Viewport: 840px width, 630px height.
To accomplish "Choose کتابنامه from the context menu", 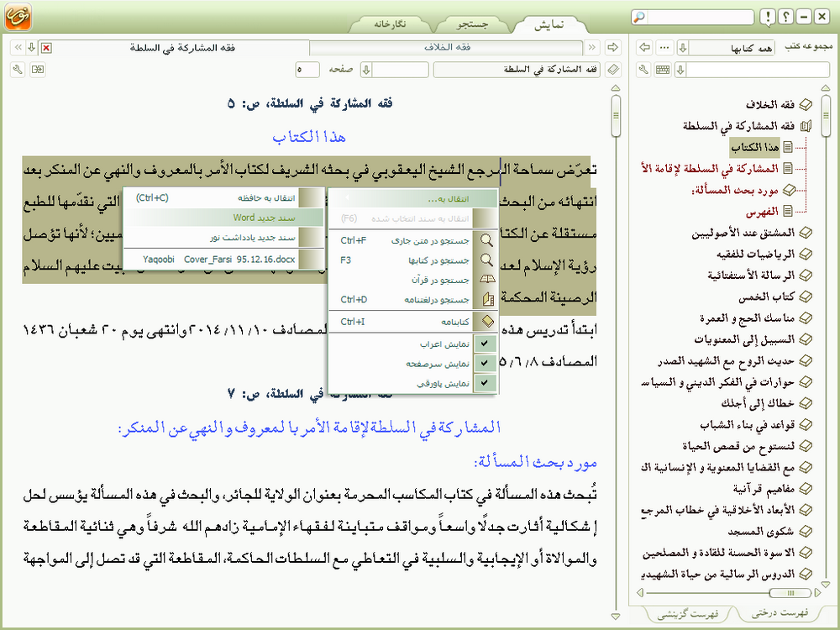I will [x=412, y=322].
